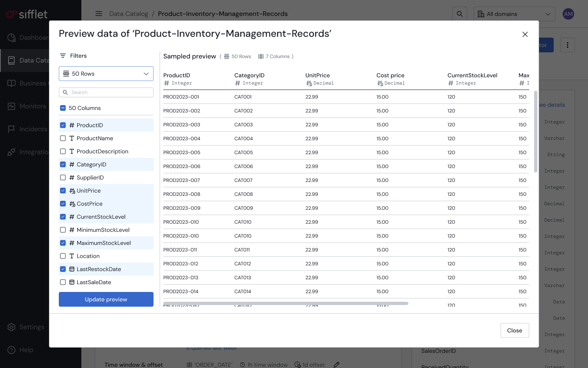Enable the Location column checkbox
This screenshot has width=588, height=368.
pos(63,256)
